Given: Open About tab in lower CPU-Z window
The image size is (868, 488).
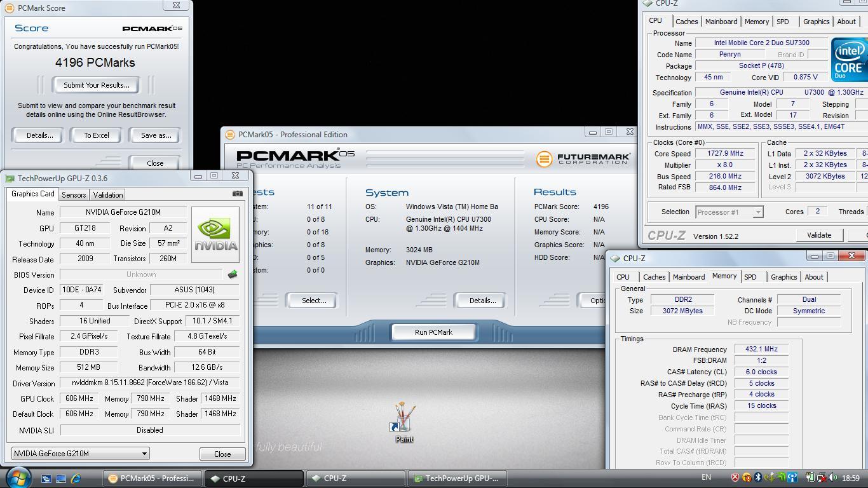Looking at the screenshot, I should pyautogui.click(x=814, y=277).
